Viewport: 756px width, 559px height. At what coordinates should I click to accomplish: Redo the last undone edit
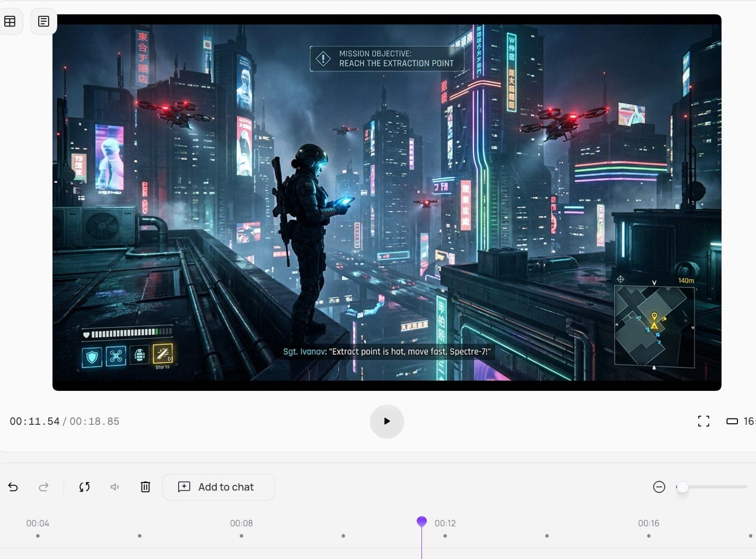[x=44, y=487]
